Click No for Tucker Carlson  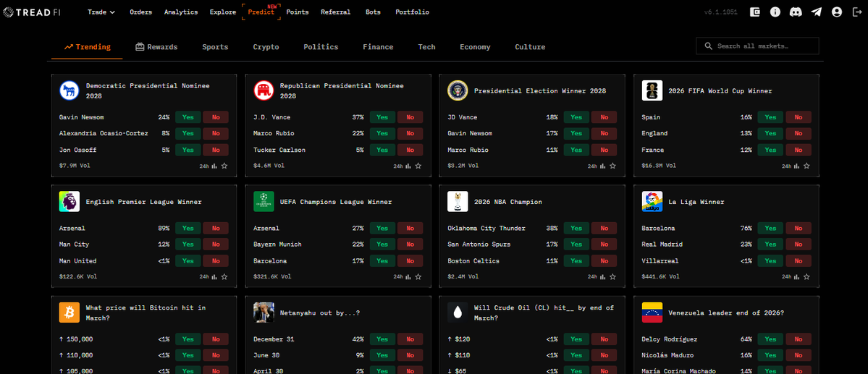point(410,150)
